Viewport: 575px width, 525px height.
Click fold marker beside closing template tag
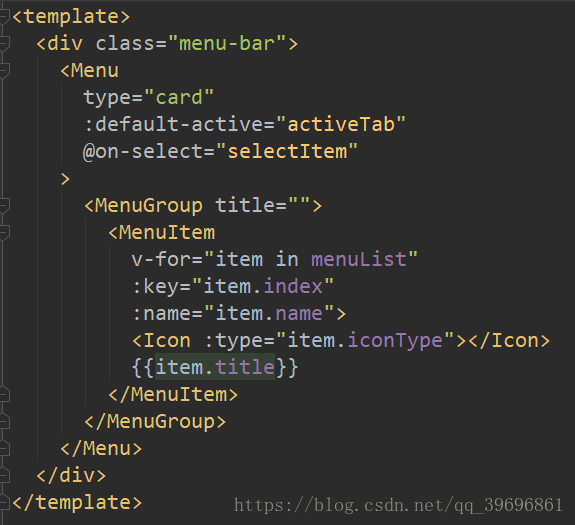(x=4, y=502)
